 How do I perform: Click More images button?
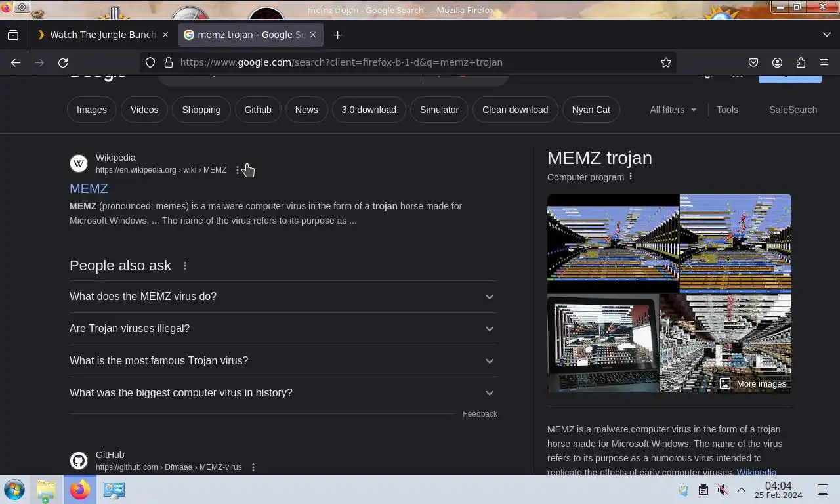point(752,383)
